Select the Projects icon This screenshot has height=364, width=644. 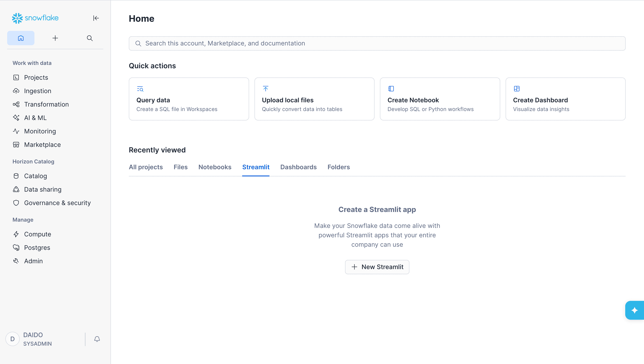pyautogui.click(x=16, y=77)
